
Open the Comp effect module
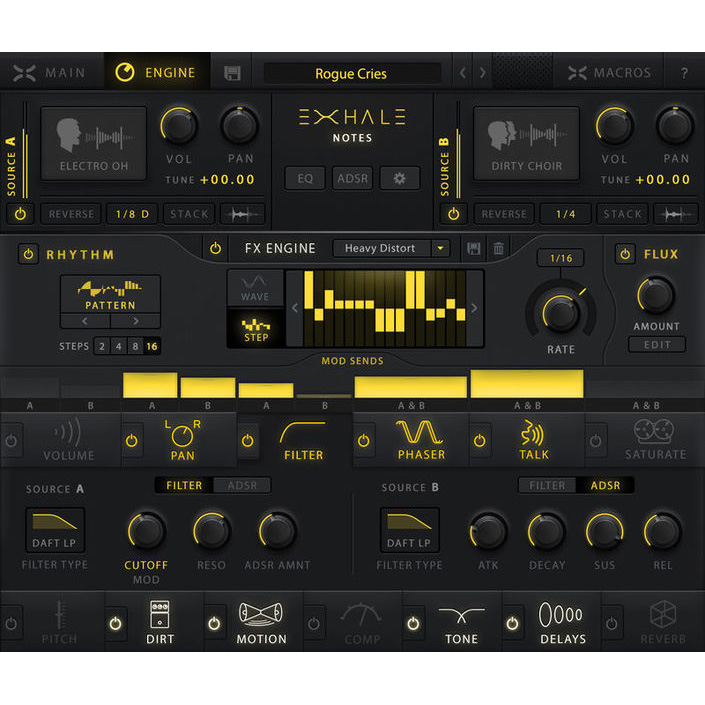coord(362,623)
